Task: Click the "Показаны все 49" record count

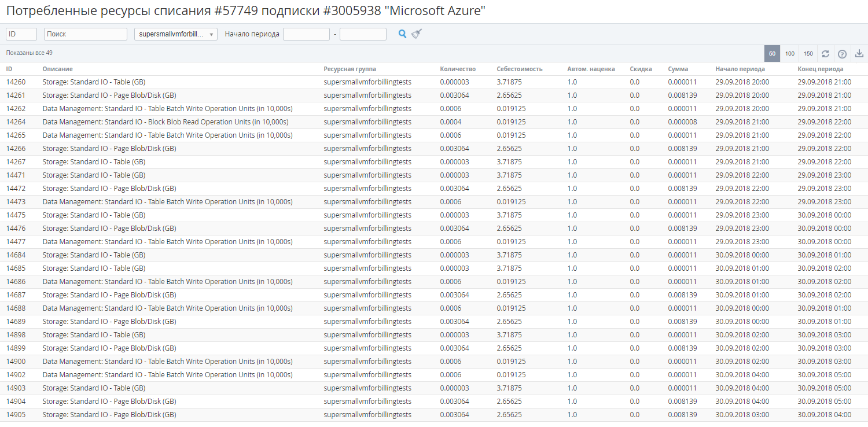Action: tap(29, 53)
